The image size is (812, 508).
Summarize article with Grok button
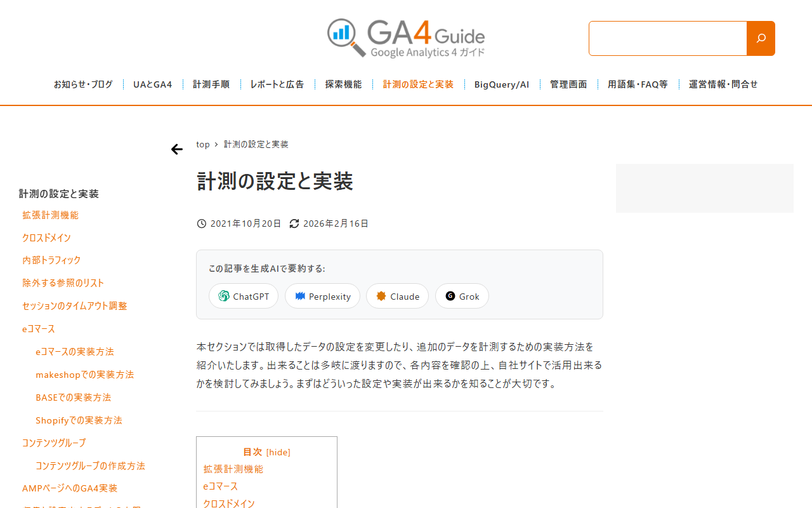(x=462, y=296)
